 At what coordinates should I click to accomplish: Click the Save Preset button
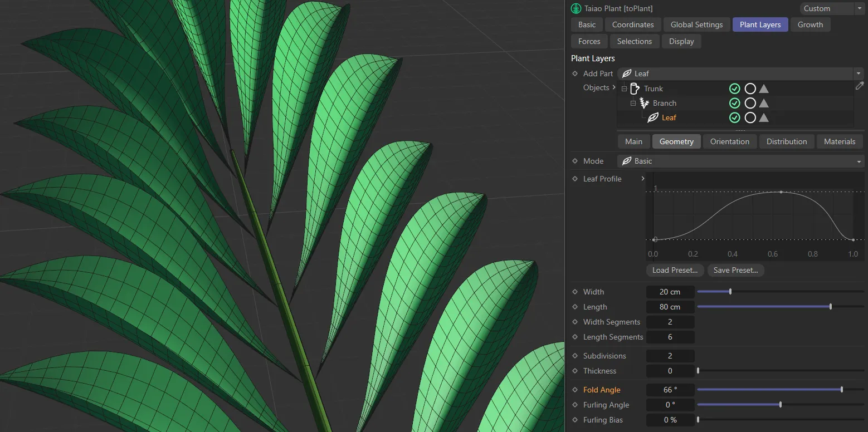pos(735,270)
